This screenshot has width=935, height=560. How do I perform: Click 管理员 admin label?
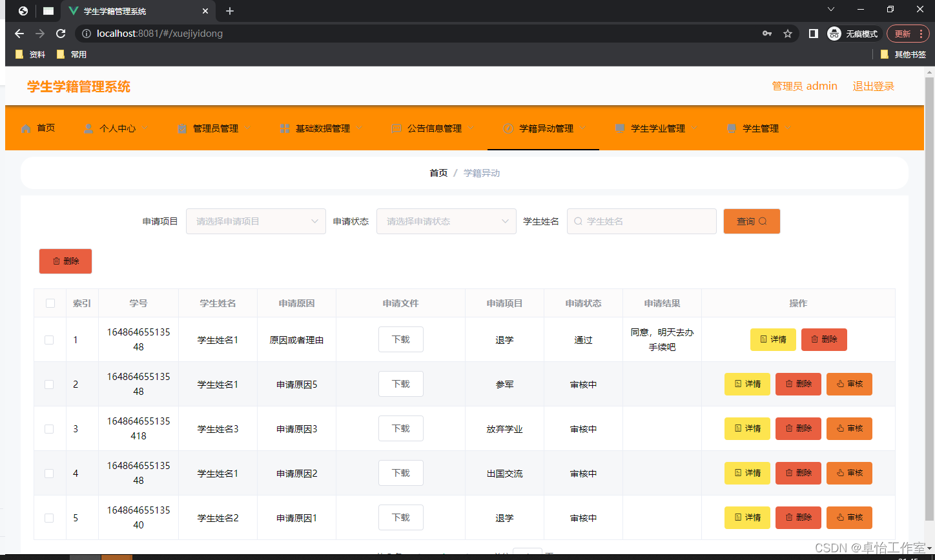point(805,86)
